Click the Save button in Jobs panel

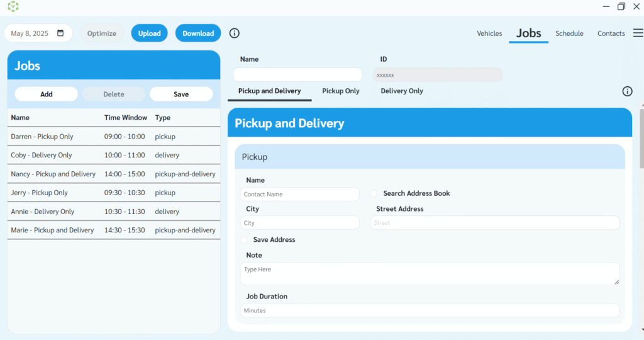(x=181, y=94)
